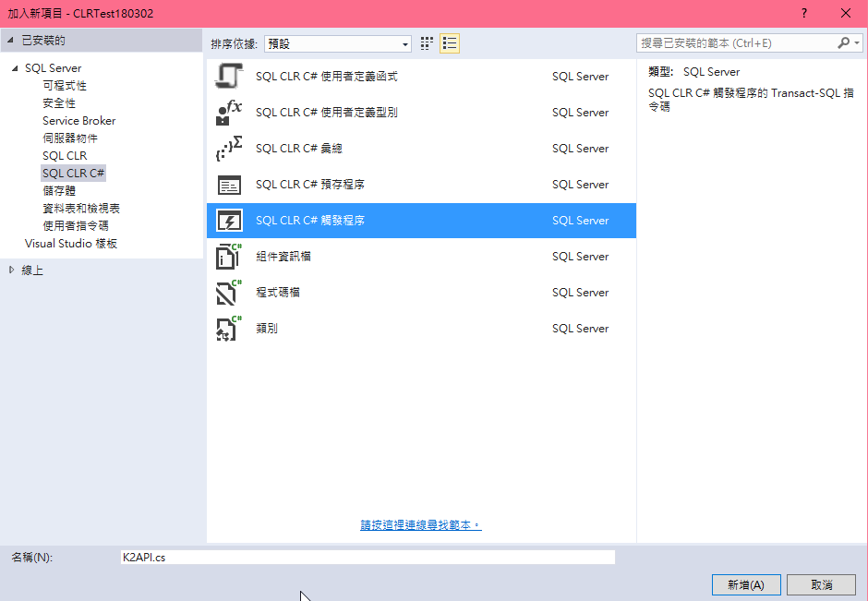
Task: Click the 組件資訊檔 name
Action: click(283, 257)
